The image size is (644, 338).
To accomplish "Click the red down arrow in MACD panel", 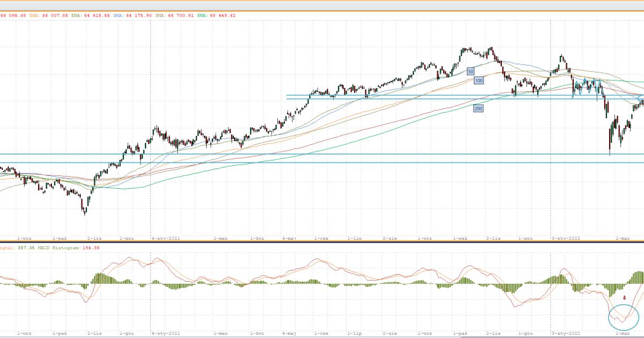I will coord(624,298).
